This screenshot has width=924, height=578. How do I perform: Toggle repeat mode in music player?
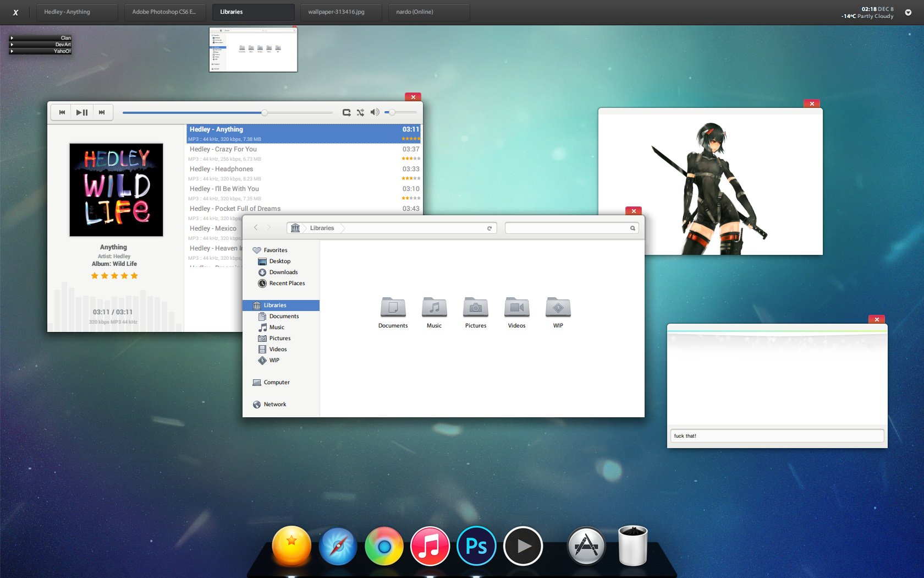point(346,112)
